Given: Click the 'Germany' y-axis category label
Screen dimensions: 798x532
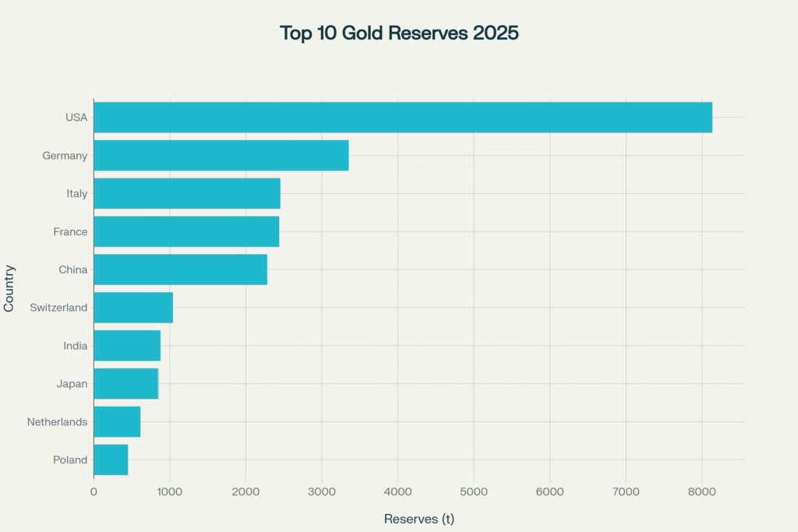Looking at the screenshot, I should tap(65, 156).
